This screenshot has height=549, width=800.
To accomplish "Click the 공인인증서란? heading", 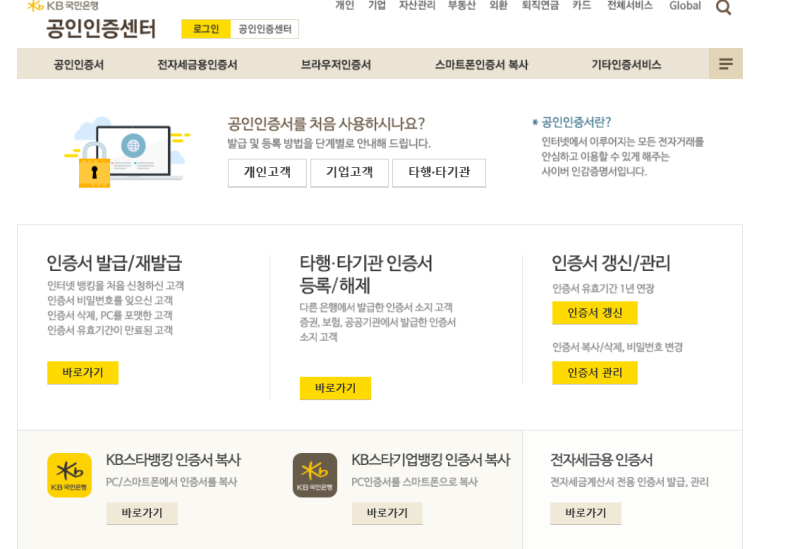I will (576, 122).
